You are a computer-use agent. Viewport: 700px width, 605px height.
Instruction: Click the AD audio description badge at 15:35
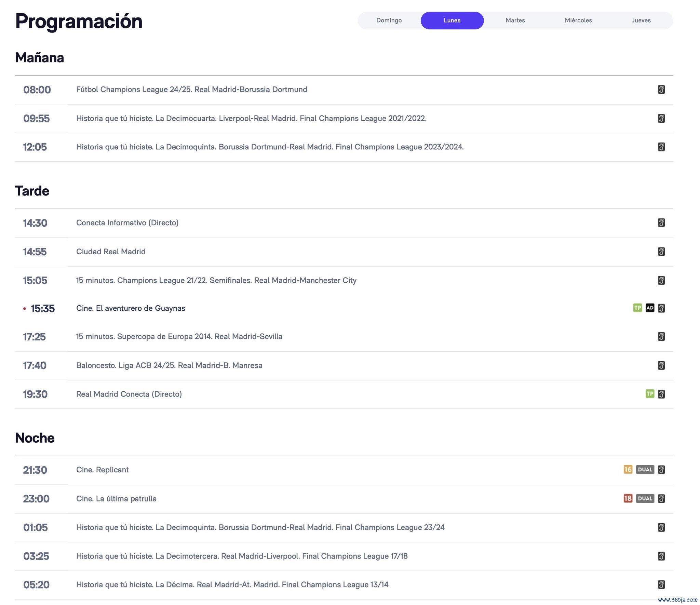pos(650,308)
